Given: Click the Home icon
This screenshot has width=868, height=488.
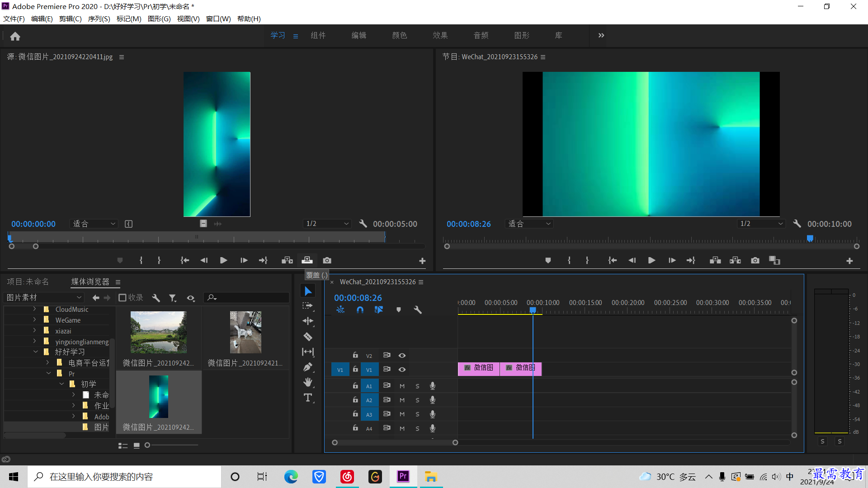Looking at the screenshot, I should tap(15, 36).
